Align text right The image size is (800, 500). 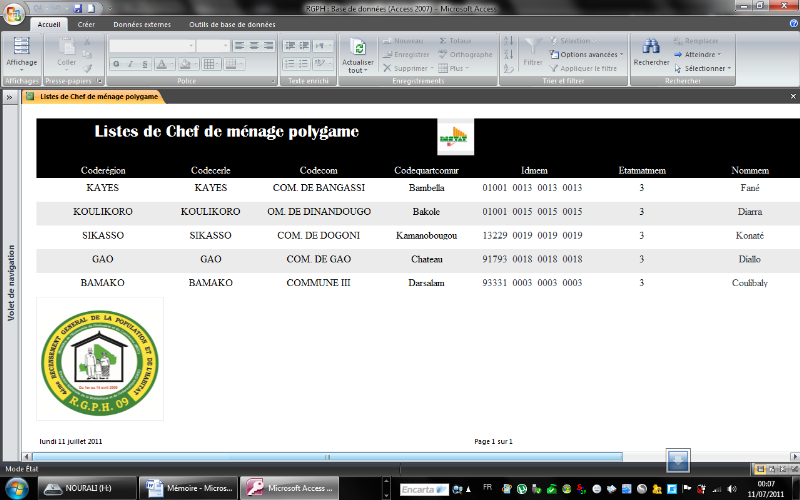tap(268, 46)
